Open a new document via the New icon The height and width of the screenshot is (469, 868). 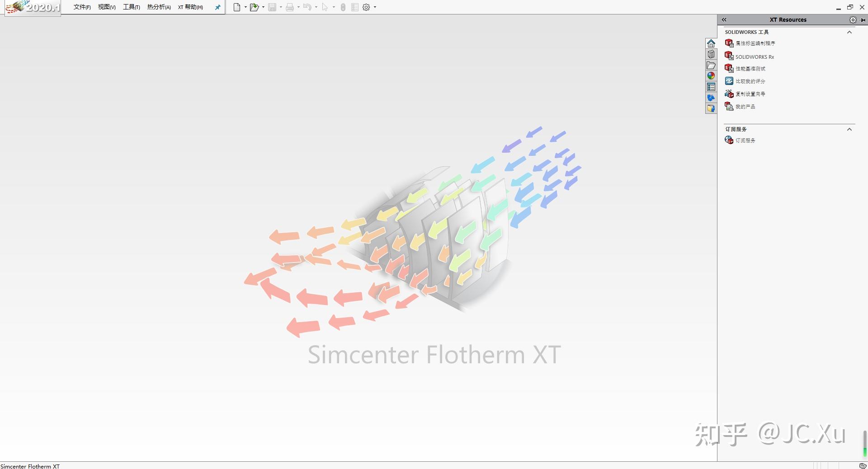[236, 7]
